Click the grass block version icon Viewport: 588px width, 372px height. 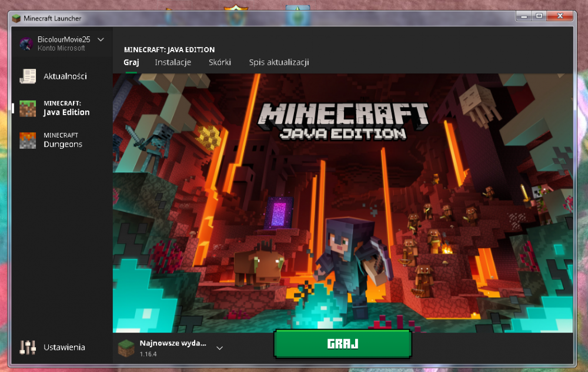[x=126, y=348]
